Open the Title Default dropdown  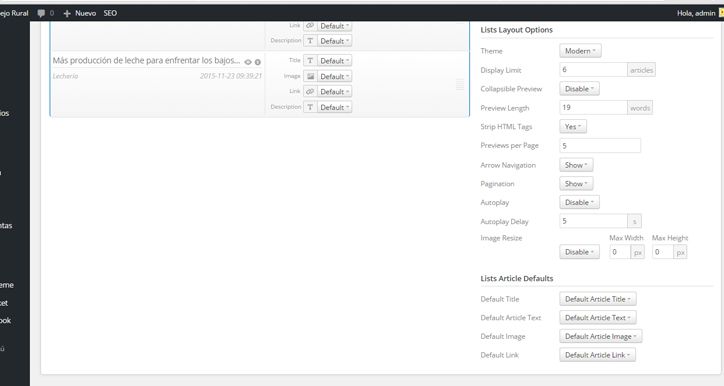pos(334,60)
